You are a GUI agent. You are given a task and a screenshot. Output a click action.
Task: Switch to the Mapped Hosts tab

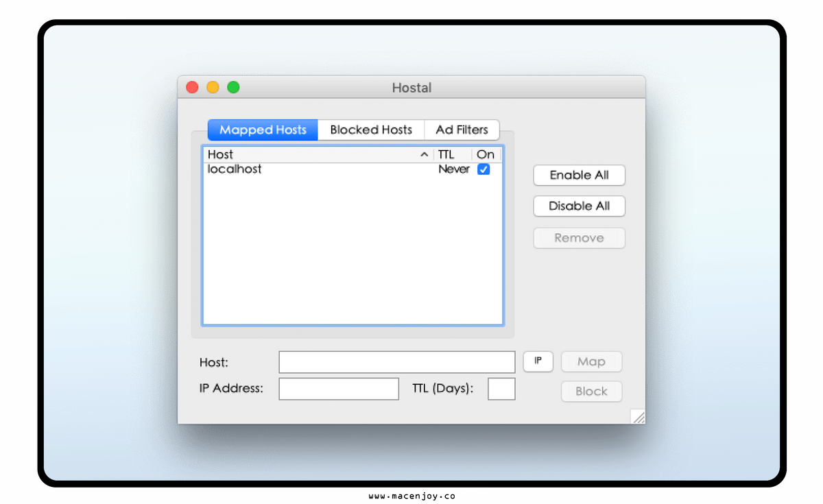(x=263, y=130)
